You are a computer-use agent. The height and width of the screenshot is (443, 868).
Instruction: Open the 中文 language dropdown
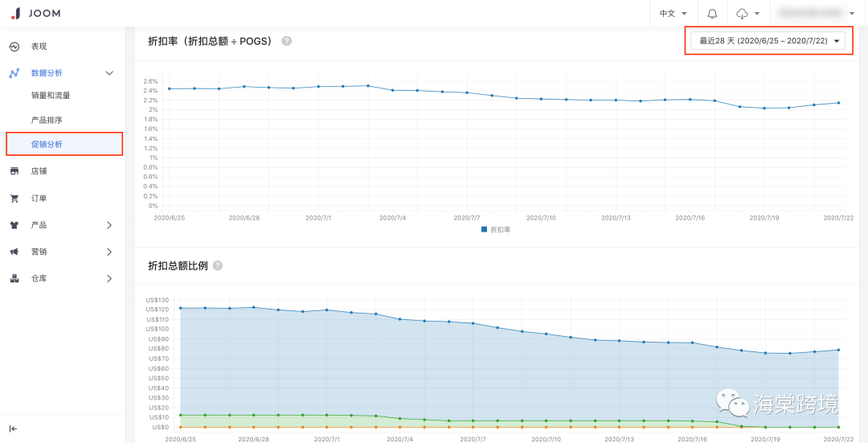[674, 14]
